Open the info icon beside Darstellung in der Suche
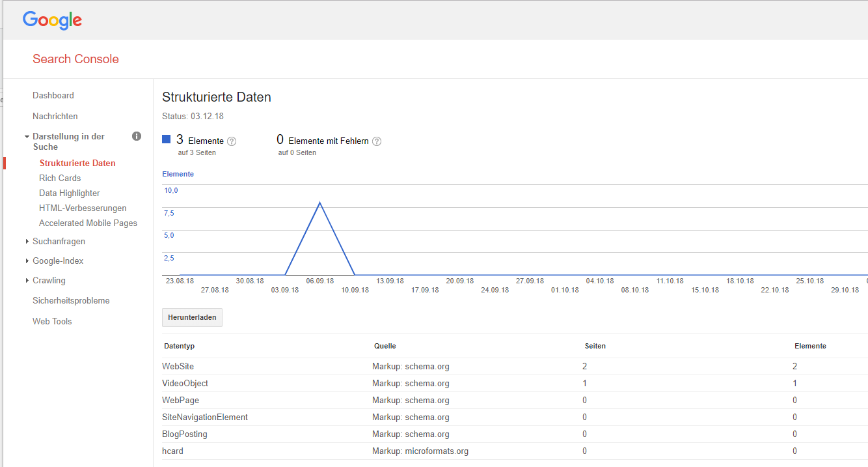Screen dimensions: 868x467 pyautogui.click(x=137, y=136)
